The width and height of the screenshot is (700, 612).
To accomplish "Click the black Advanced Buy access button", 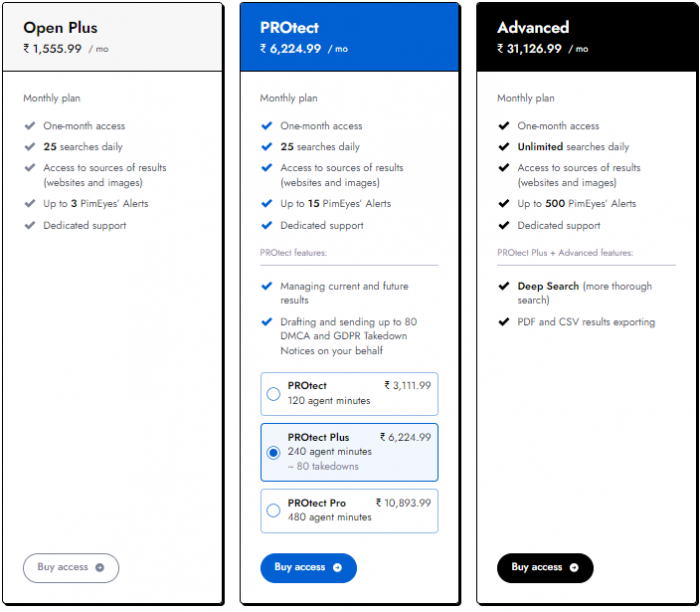I will click(545, 568).
